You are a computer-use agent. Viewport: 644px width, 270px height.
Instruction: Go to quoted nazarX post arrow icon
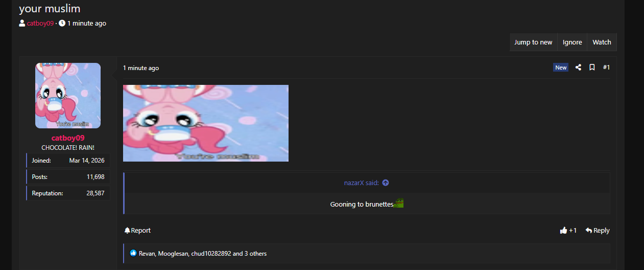click(x=386, y=183)
